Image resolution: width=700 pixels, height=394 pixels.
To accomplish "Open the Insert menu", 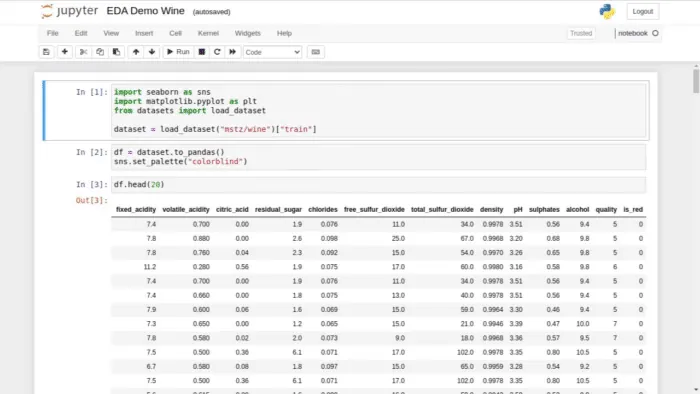I will click(x=144, y=33).
